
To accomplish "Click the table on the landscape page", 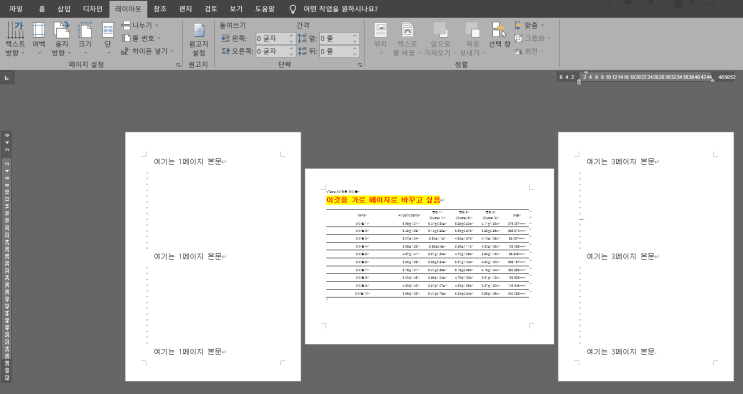I will click(x=427, y=253).
